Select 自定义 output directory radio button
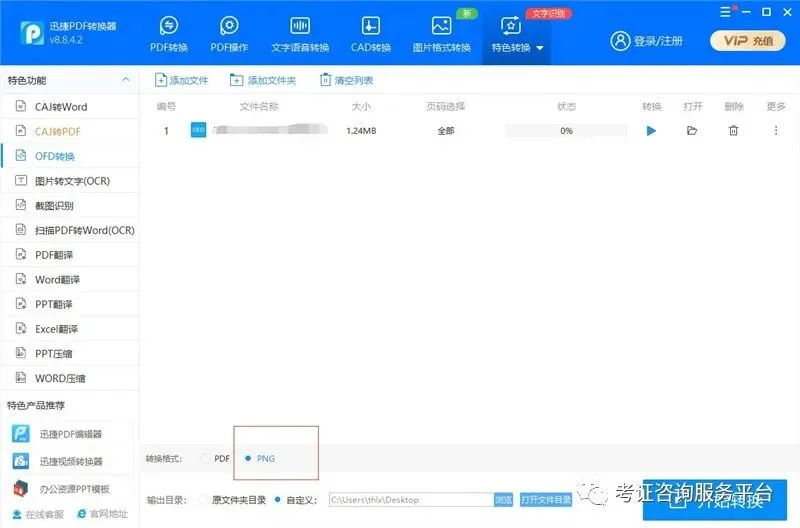The width and height of the screenshot is (800, 528). (278, 499)
